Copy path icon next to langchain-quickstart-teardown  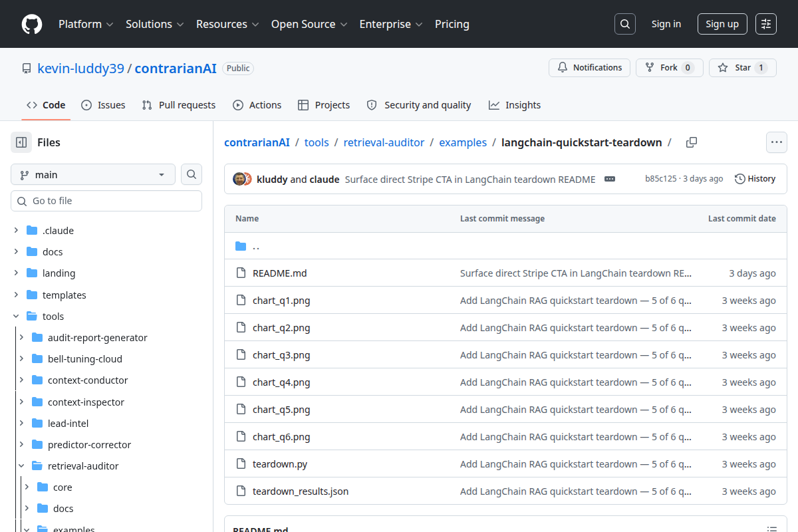coord(692,142)
